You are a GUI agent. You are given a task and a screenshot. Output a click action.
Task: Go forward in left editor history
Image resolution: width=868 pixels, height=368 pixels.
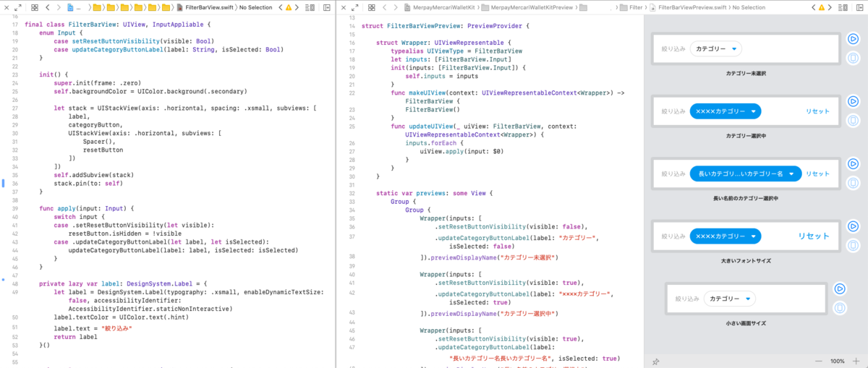[58, 7]
